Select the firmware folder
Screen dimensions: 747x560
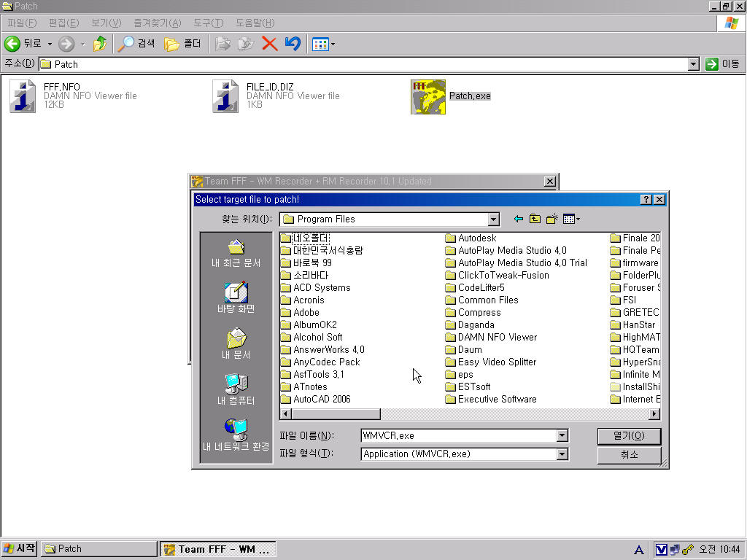[634, 262]
